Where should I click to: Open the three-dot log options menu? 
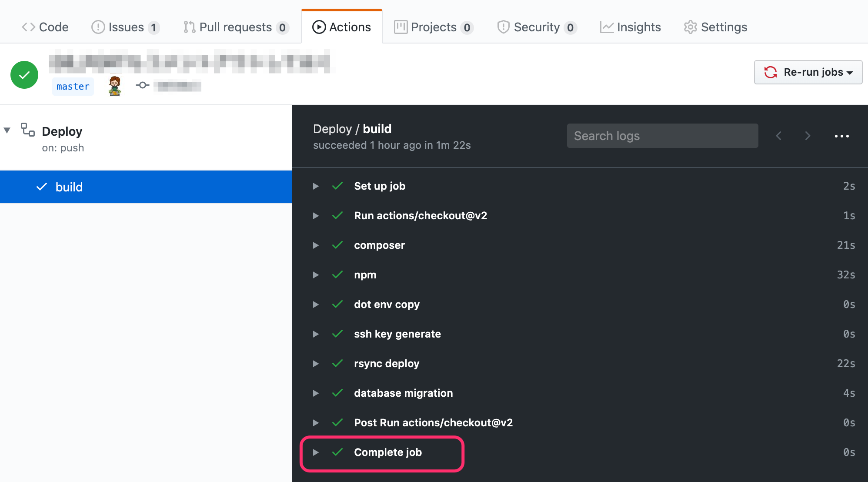tap(841, 136)
